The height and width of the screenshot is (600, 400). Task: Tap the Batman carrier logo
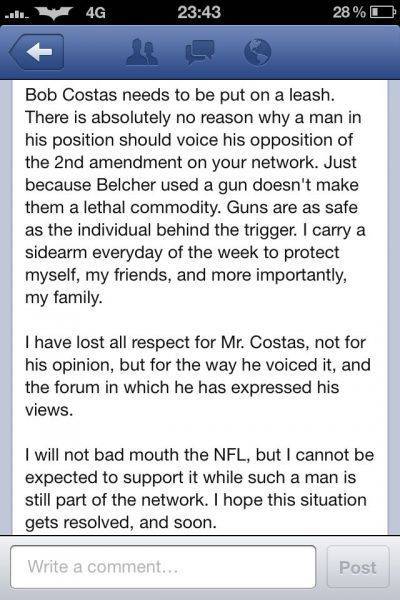(x=54, y=13)
